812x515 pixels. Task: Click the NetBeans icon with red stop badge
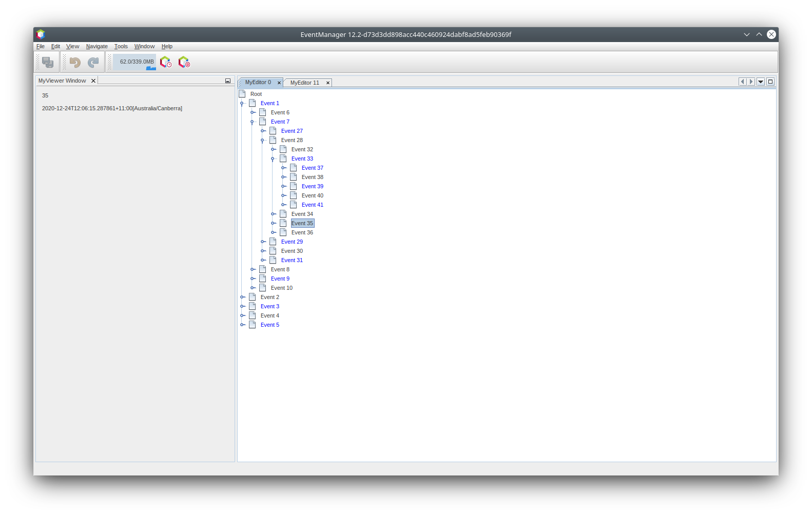click(x=184, y=62)
